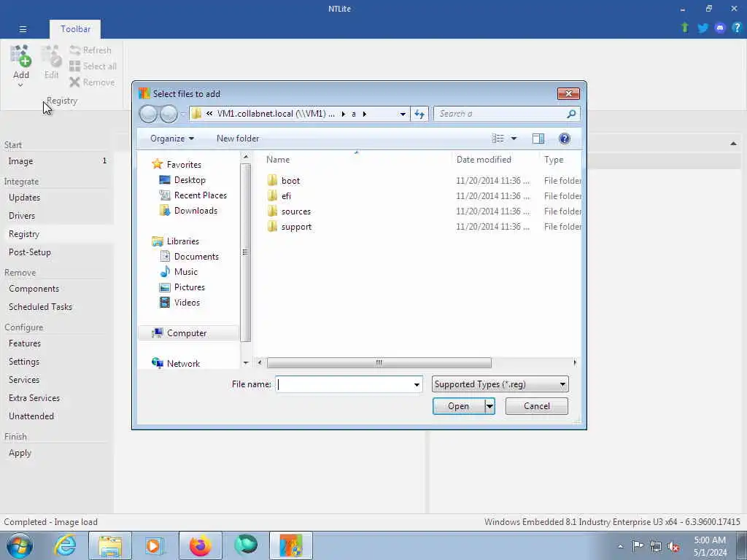Click the taskbar clock showing 5:00 AM
Image resolution: width=747 pixels, height=560 pixels.
tap(710, 546)
